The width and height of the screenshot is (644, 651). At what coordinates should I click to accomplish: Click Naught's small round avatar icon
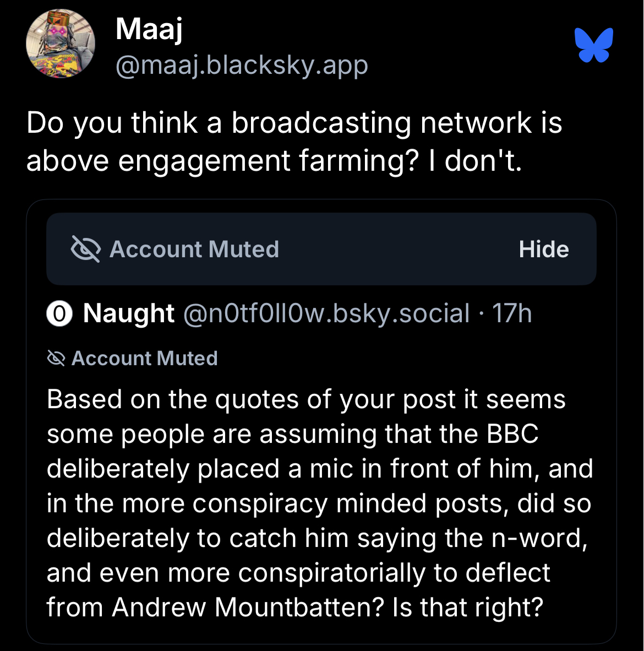click(59, 314)
